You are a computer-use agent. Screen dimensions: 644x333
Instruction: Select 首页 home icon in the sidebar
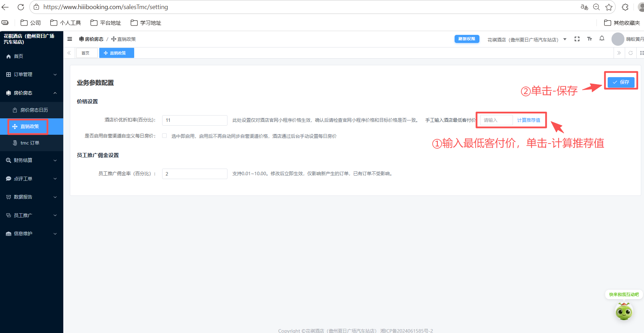[x=8, y=56]
